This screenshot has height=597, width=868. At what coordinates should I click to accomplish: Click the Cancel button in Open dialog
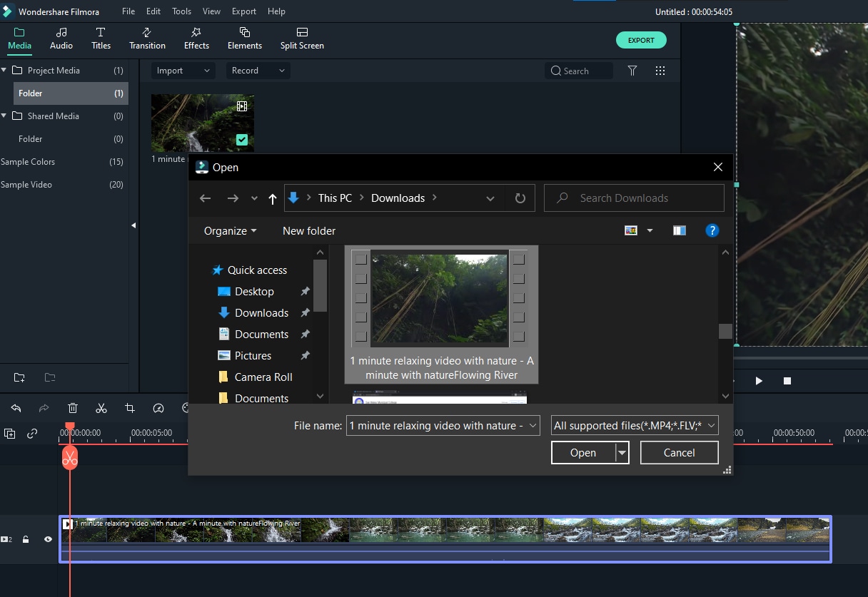click(x=679, y=452)
